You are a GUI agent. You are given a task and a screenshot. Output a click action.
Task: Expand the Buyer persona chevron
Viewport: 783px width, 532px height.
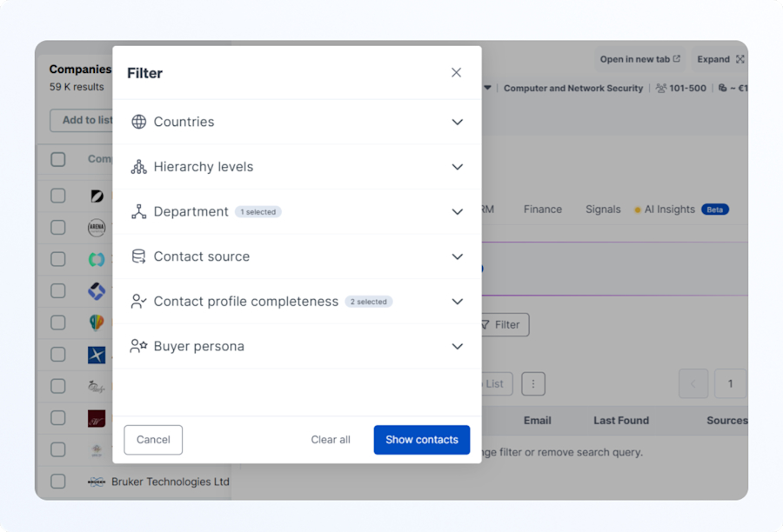pos(457,347)
